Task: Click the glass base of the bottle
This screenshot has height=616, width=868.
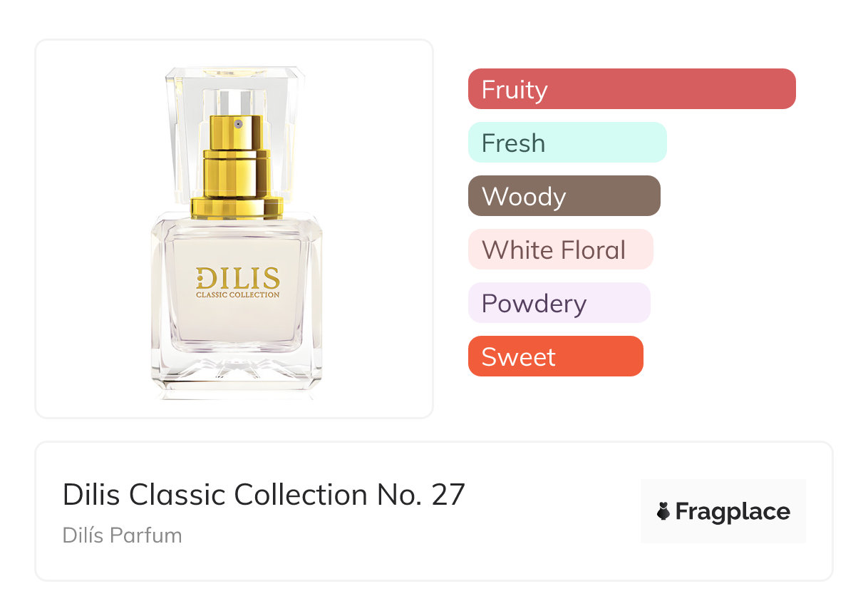Action: click(x=236, y=374)
